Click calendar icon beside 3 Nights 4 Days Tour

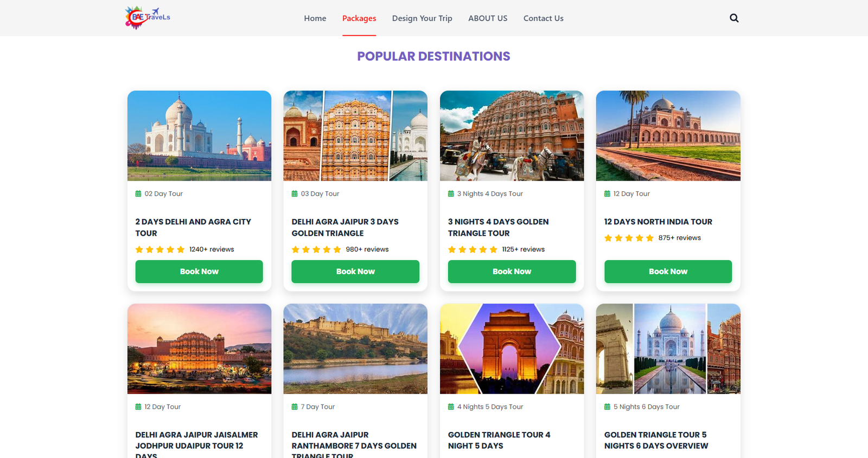pos(451,193)
